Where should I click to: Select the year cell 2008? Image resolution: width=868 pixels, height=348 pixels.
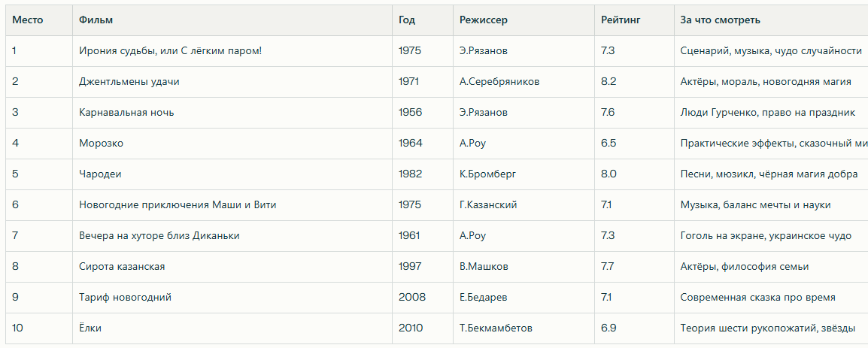pyautogui.click(x=411, y=297)
